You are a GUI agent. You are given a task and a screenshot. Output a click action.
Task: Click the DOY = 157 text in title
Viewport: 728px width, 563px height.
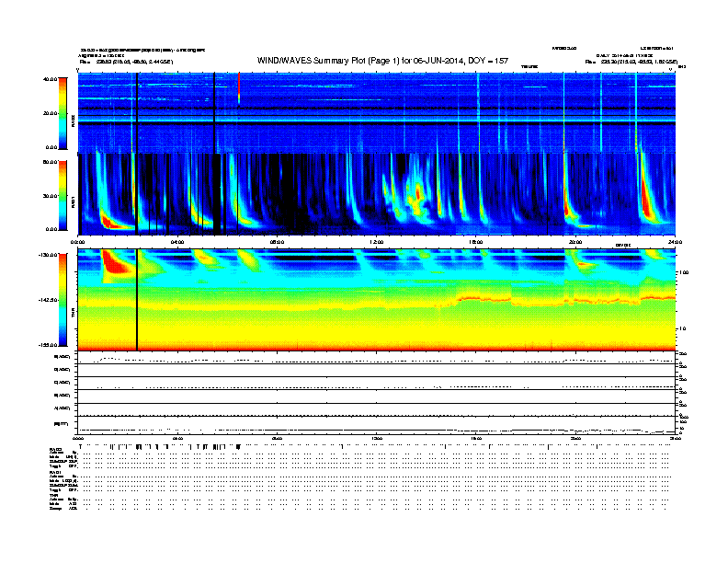point(488,61)
